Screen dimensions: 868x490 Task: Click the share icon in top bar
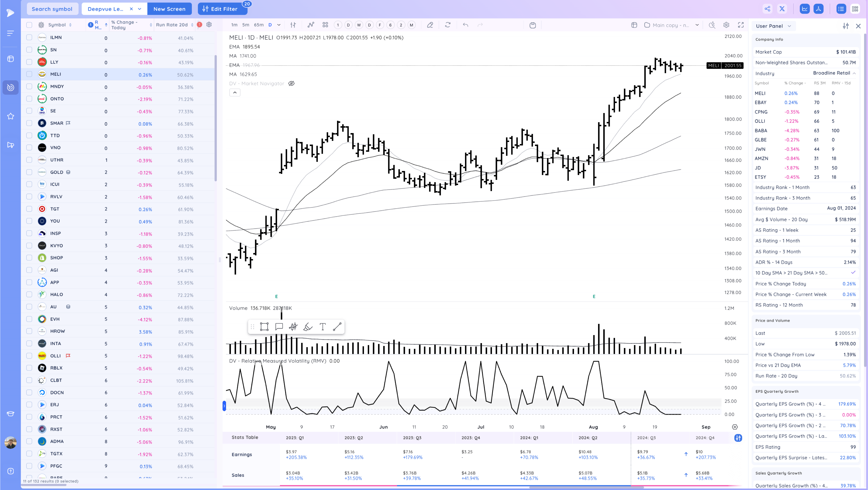[767, 9]
